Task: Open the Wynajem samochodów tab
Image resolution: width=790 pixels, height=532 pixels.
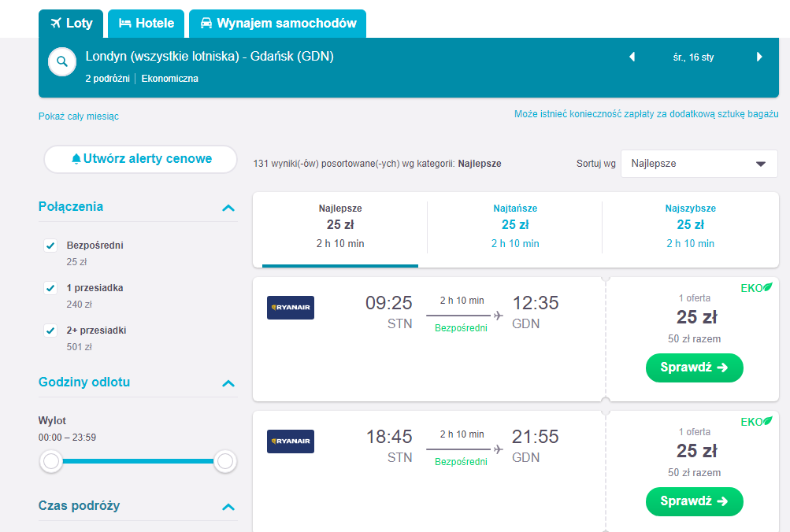Action: tap(277, 24)
